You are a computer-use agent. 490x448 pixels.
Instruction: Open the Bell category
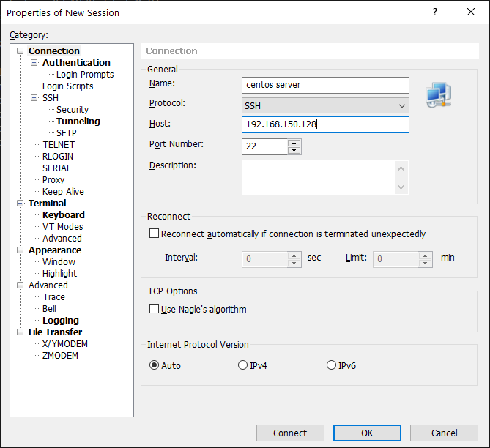pyautogui.click(x=49, y=309)
